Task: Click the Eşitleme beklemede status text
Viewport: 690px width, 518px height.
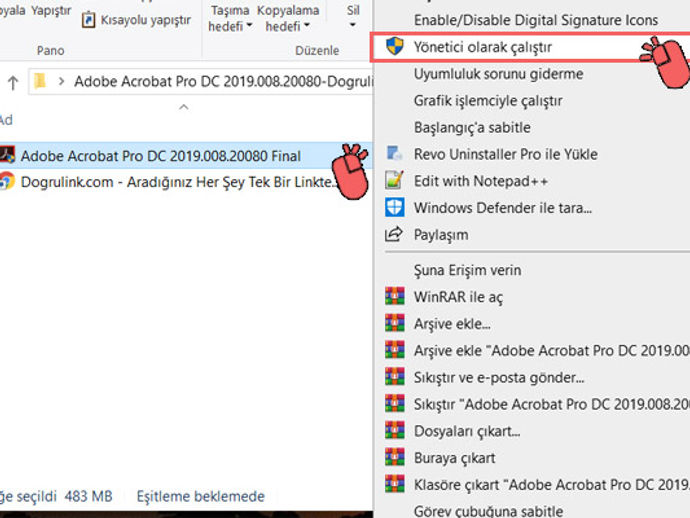Action: point(201,496)
